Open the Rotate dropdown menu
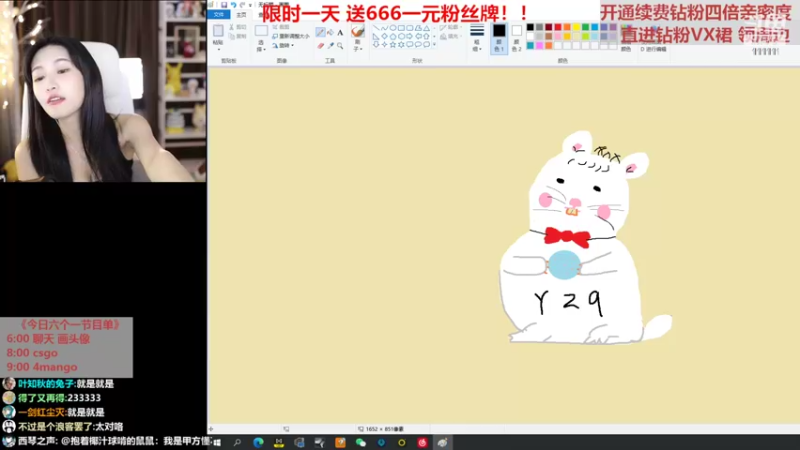The image size is (800, 450). coord(283,45)
